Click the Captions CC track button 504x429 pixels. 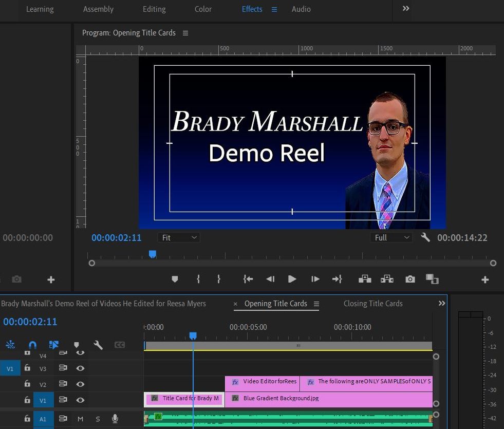(120, 345)
